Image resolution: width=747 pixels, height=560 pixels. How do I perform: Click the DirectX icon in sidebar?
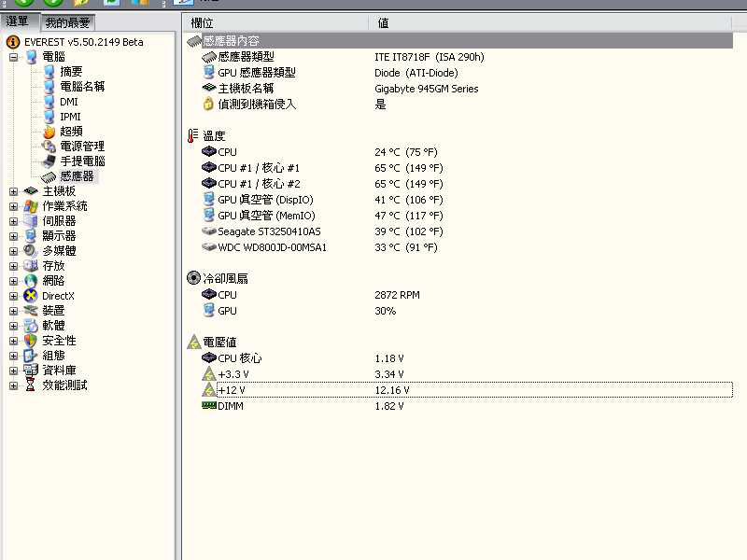(x=31, y=296)
